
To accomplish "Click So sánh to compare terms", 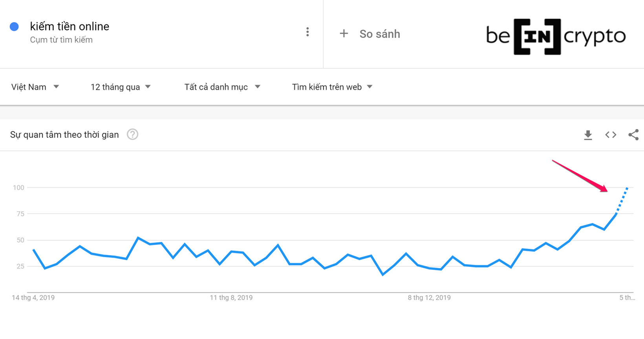I will (379, 34).
